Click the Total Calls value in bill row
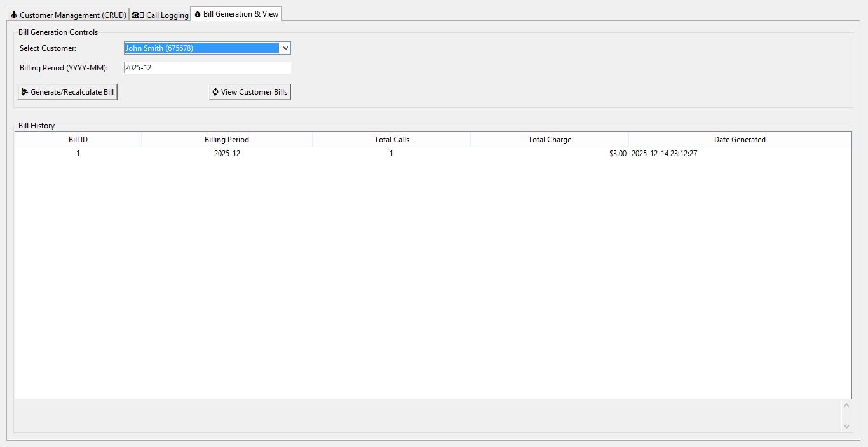The height and width of the screenshot is (447, 868). (391, 154)
